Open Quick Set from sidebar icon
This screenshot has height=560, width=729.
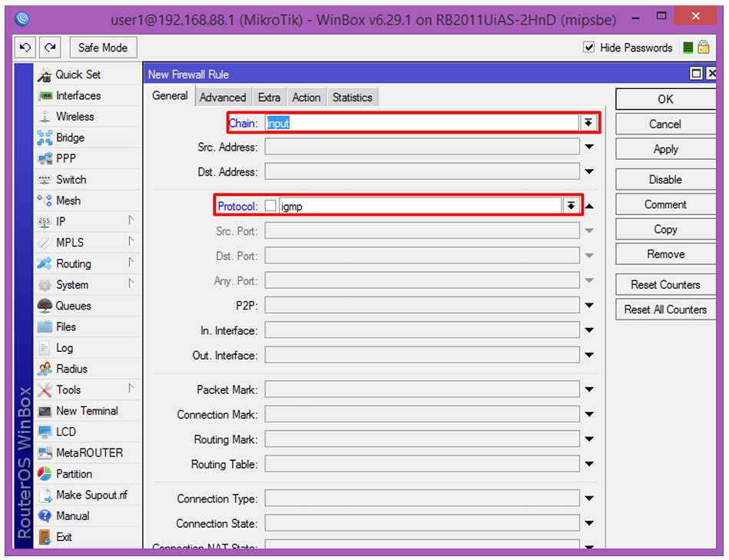click(x=45, y=75)
